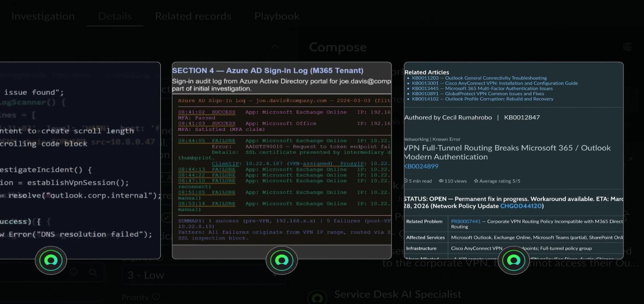The image size is (644, 304).
Task: Open the Investigation tab
Action: click(x=43, y=16)
